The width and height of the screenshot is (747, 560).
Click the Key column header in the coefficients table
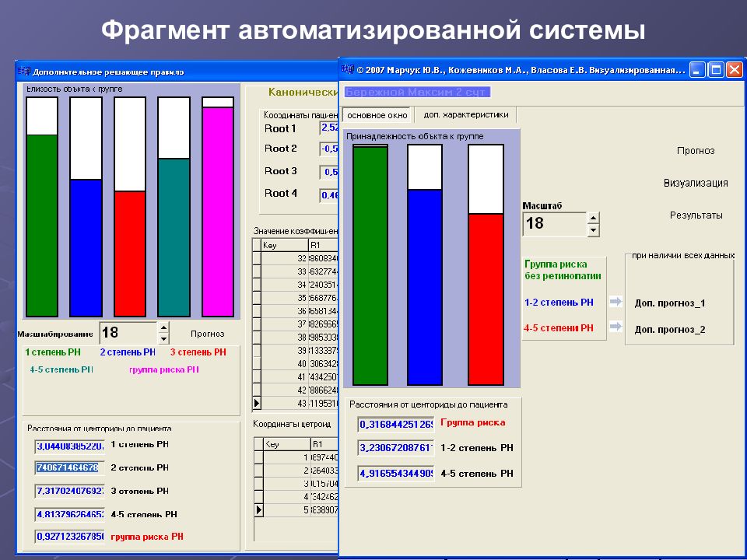coord(285,245)
